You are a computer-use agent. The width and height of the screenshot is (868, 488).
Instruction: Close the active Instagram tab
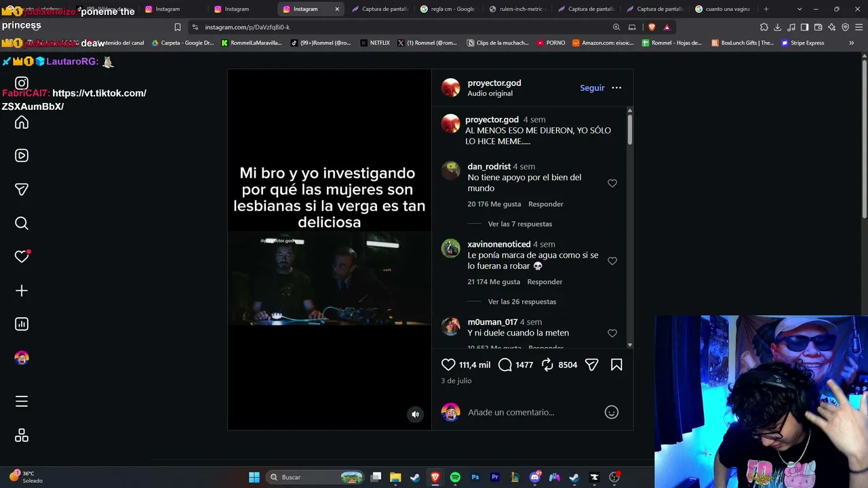click(337, 9)
